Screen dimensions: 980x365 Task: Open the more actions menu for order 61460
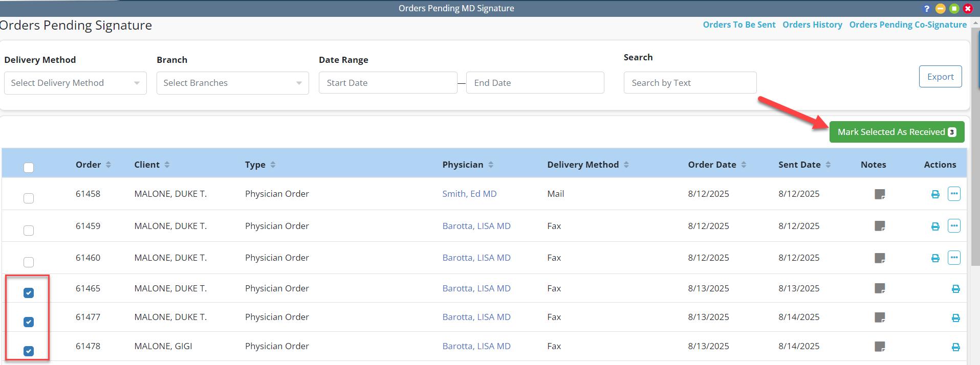point(954,258)
